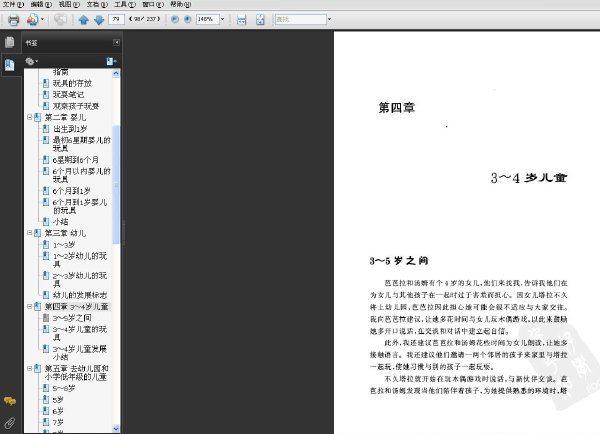Image resolution: width=600 pixels, height=434 pixels.
Task: Open the Comments panel icon
Action: (x=10, y=401)
